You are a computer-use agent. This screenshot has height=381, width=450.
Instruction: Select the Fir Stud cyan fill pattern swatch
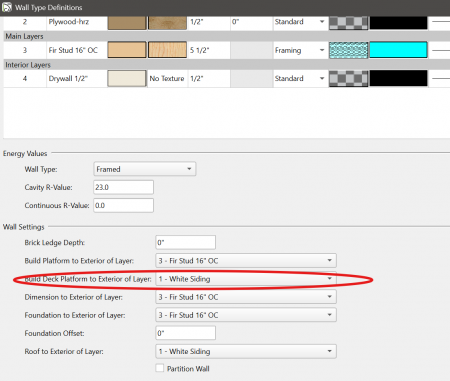click(x=349, y=50)
